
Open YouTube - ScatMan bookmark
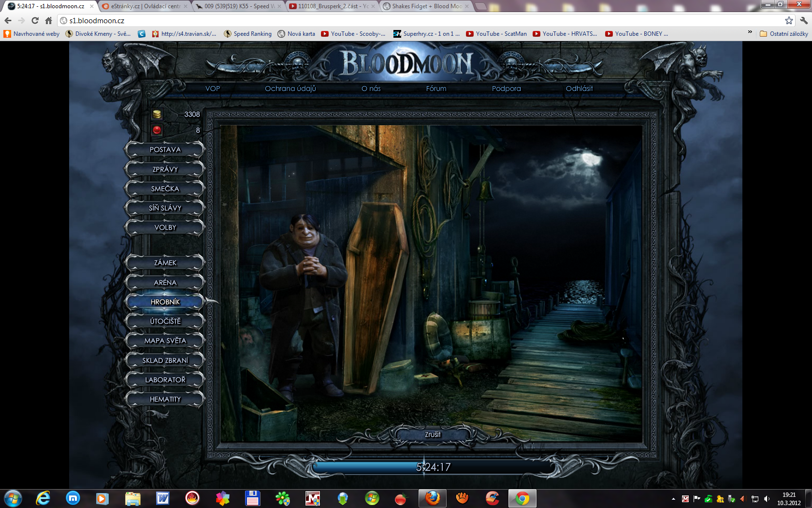[x=496, y=33]
